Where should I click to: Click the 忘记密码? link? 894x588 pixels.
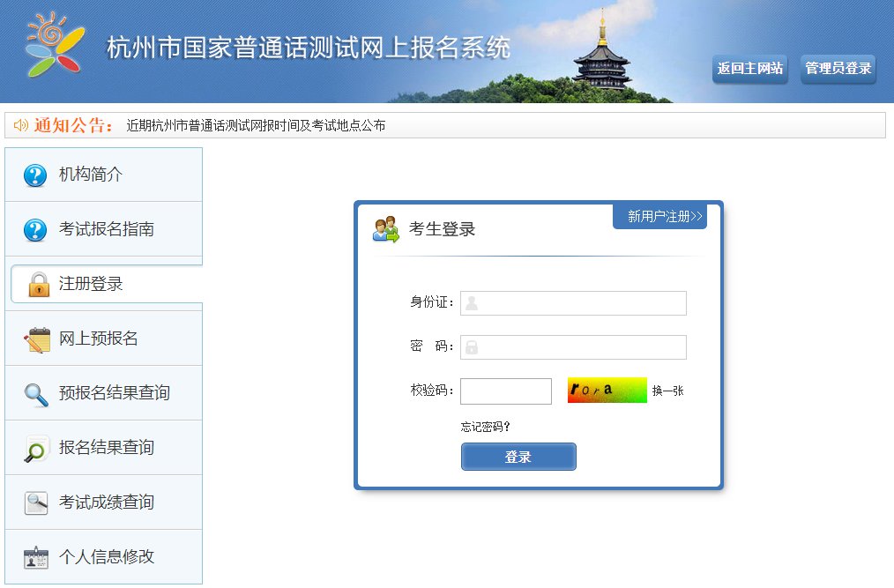click(485, 427)
